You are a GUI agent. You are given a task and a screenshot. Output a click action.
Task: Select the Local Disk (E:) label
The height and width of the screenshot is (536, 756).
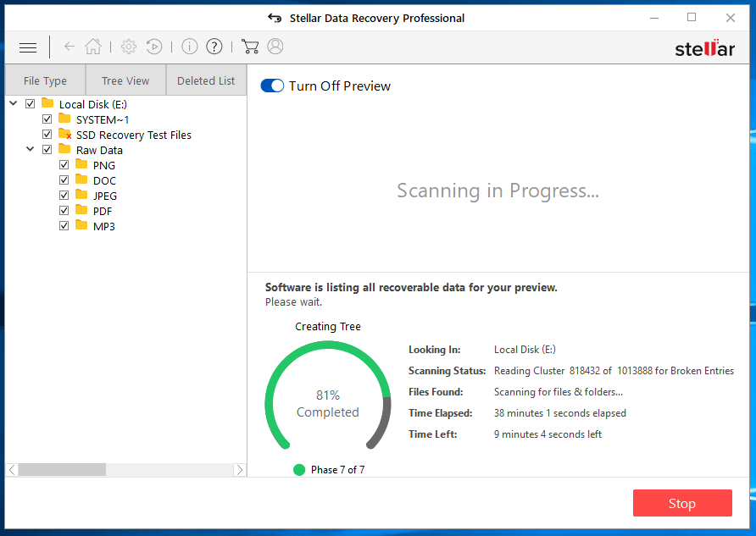pyautogui.click(x=93, y=104)
